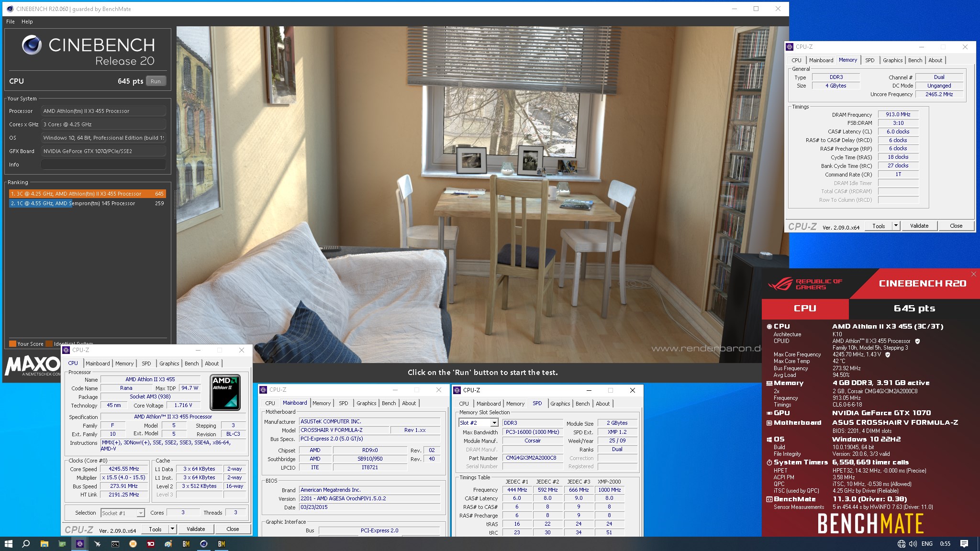Click the shield icon next to 1.43 V

click(888, 355)
